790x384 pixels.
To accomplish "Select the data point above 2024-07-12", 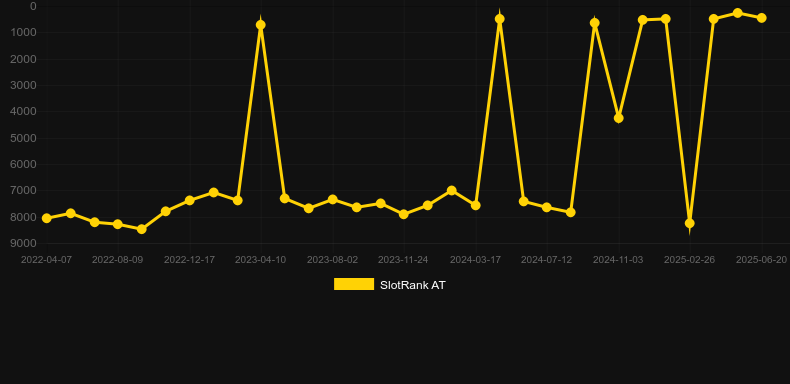I will [x=547, y=208].
